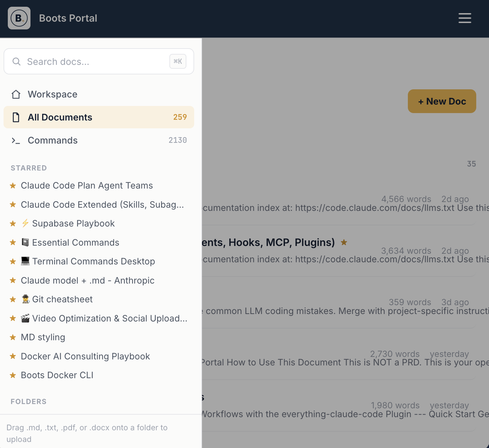Click gold star after Hooks, MCP, Plugins title
This screenshot has height=448, width=489.
click(344, 242)
